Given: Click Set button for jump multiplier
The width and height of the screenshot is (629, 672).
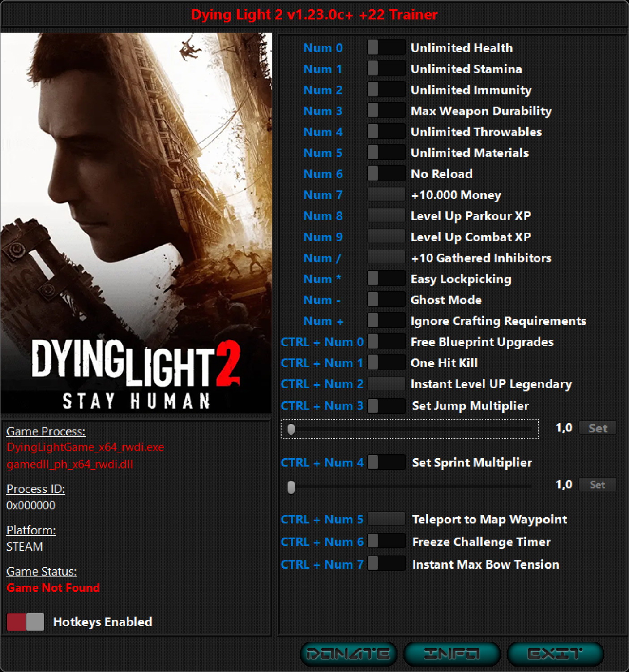Looking at the screenshot, I should click(x=598, y=428).
